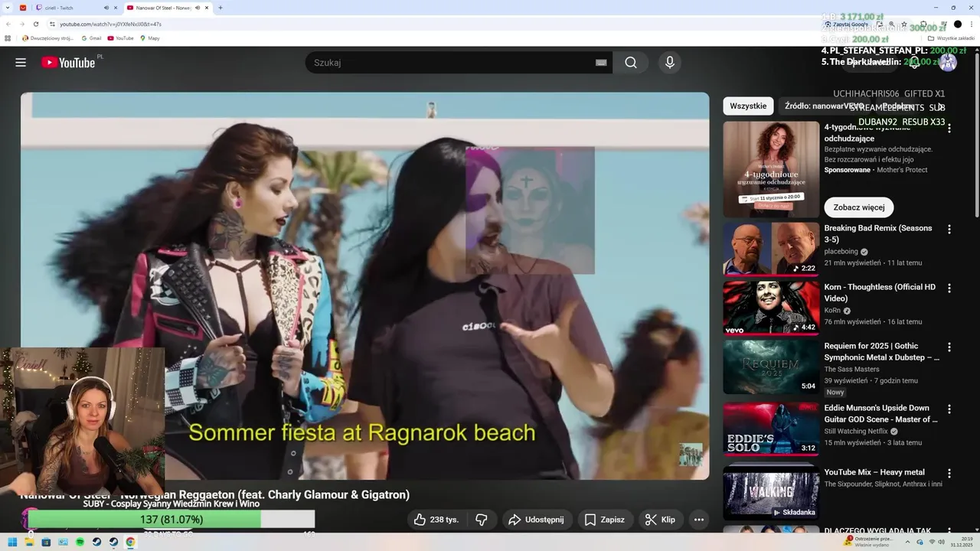Switch to the pinned red first tab
Image resolution: width=980 pixels, height=551 pixels.
coord(23,8)
